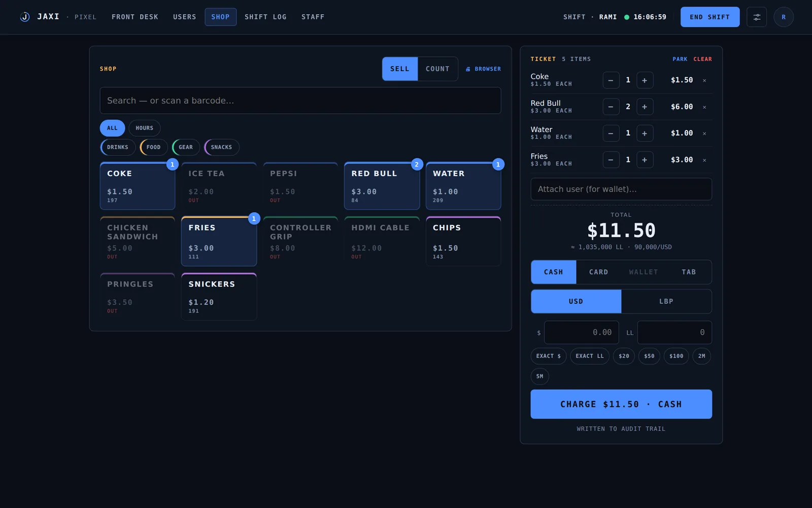Image resolution: width=812 pixels, height=508 pixels.
Task: Show the Hours filter chip
Action: pos(144,128)
